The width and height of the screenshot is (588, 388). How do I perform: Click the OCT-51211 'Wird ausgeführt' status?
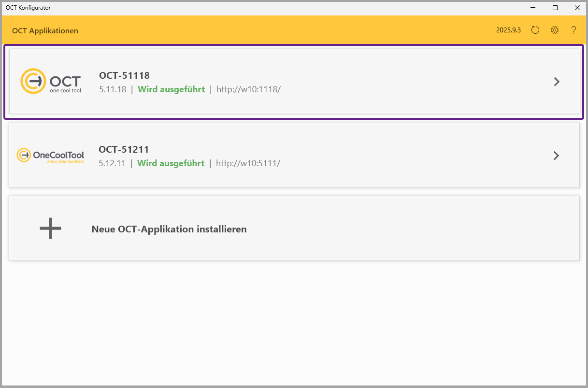(171, 163)
